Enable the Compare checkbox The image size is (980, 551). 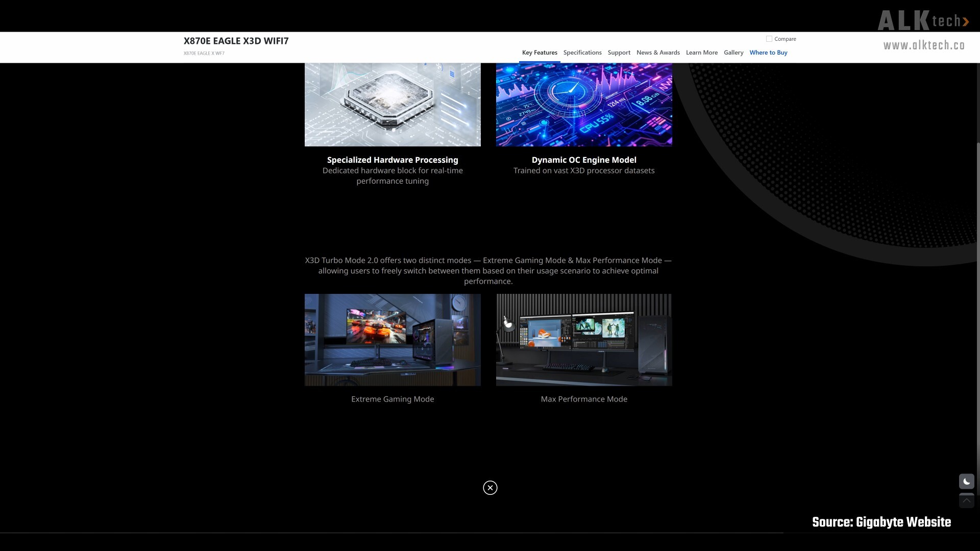click(769, 39)
